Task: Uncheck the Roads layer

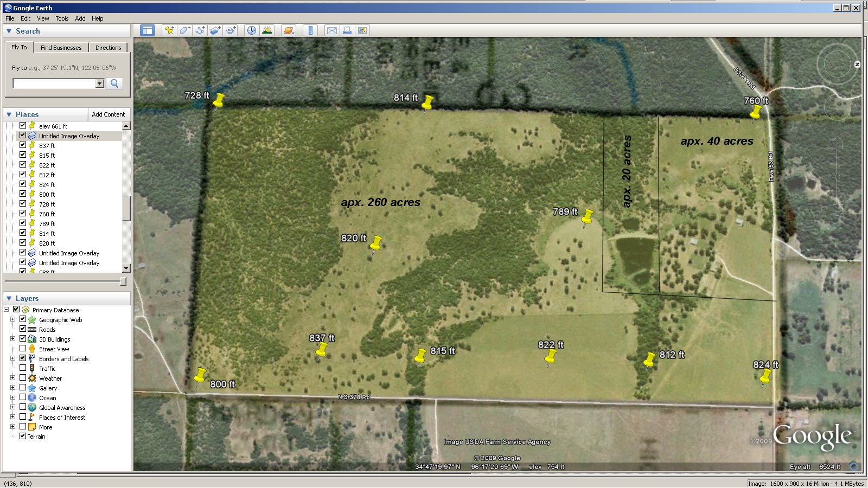Action: point(23,329)
